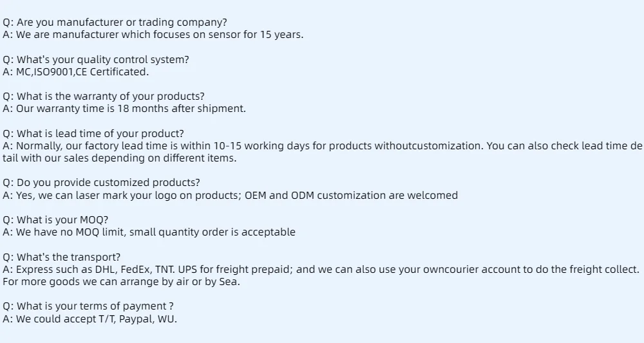This screenshot has height=343, width=644.
Task: Select the terms of payment question
Action: pos(88,306)
